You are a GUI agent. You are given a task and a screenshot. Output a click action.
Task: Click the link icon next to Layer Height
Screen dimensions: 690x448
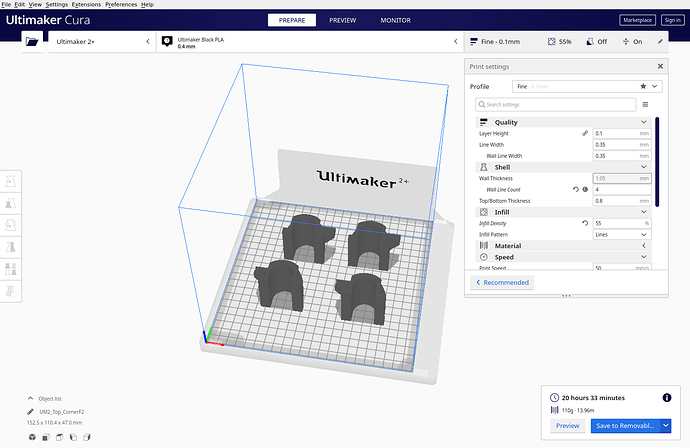585,133
